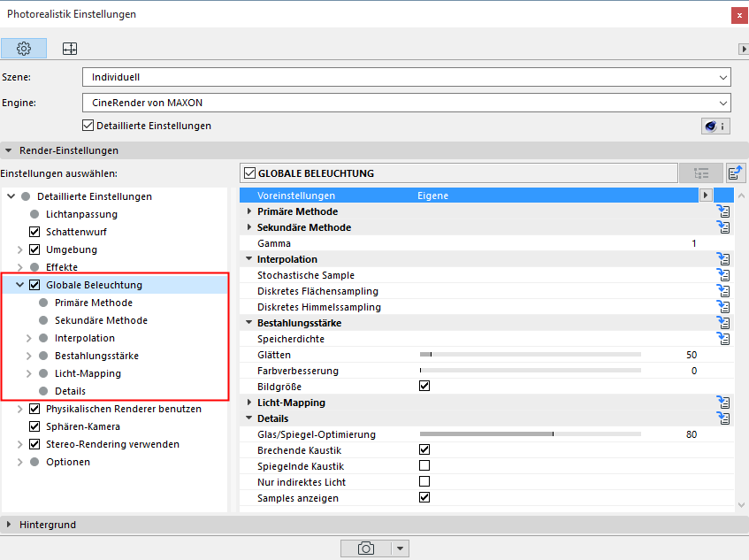Click the link icon in Diskretes Flächensampling row
The image size is (749, 560).
[723, 290]
